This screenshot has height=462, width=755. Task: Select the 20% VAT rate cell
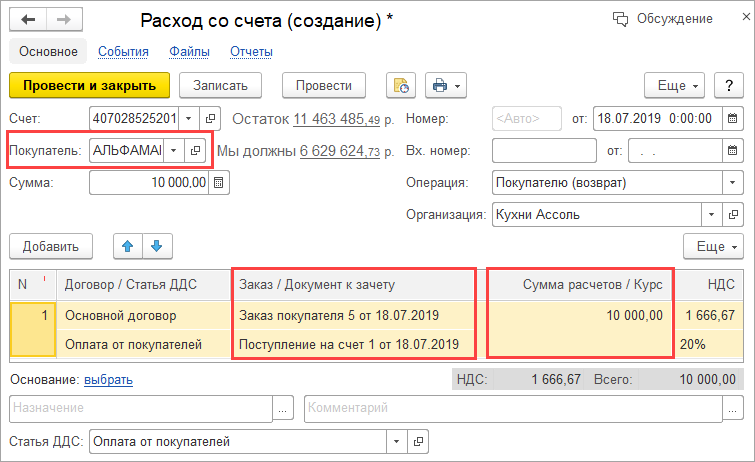pos(709,344)
